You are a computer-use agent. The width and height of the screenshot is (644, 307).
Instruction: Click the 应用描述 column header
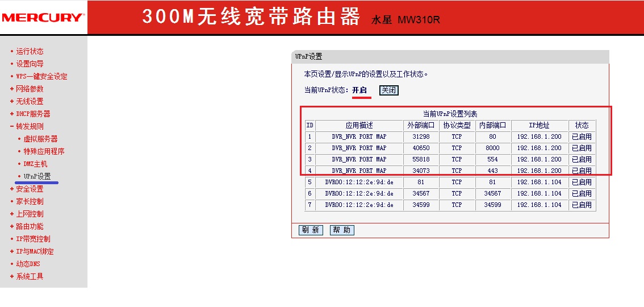(x=359, y=125)
